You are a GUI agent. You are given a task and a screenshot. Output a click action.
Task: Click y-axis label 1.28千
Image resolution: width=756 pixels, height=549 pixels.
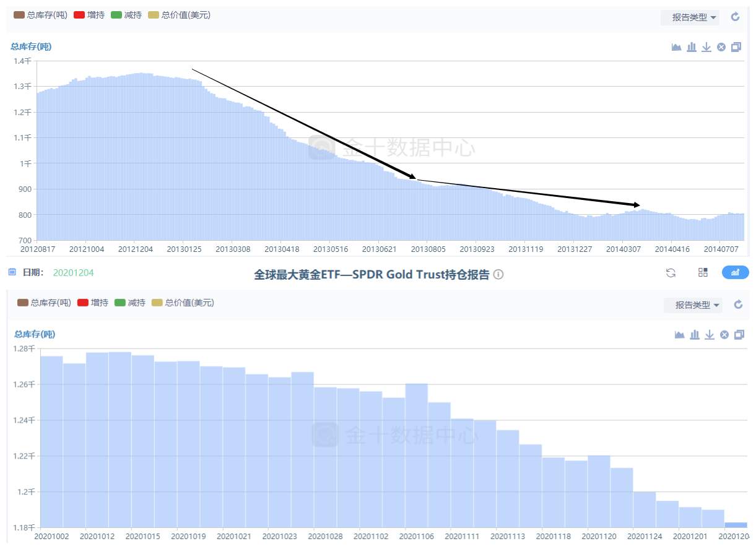[24, 348]
